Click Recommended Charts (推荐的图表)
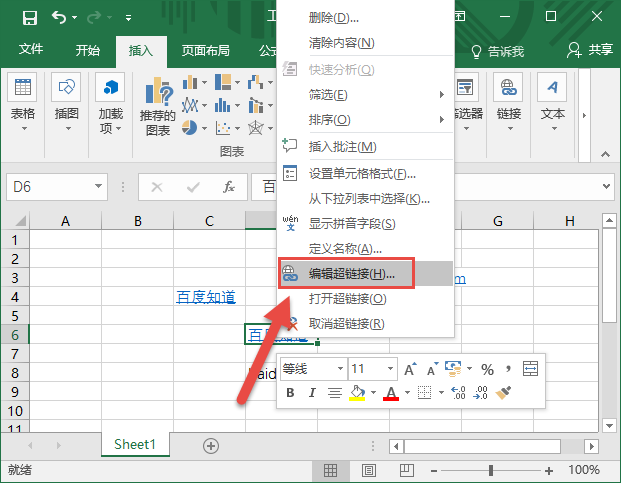This screenshot has width=621, height=483. coord(158,106)
